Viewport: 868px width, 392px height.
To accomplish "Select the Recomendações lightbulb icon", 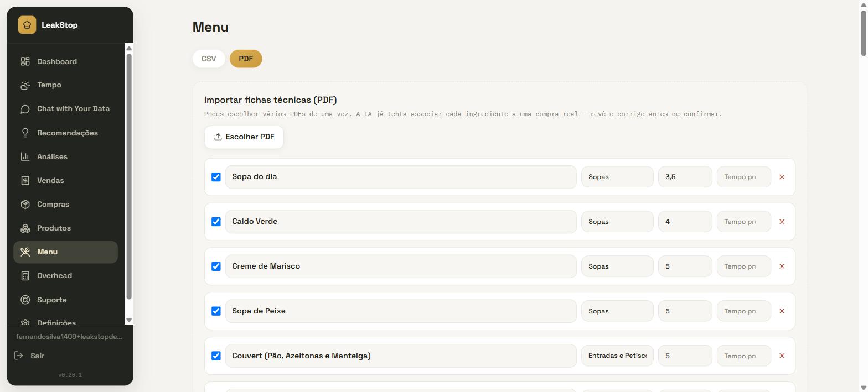I will point(25,133).
